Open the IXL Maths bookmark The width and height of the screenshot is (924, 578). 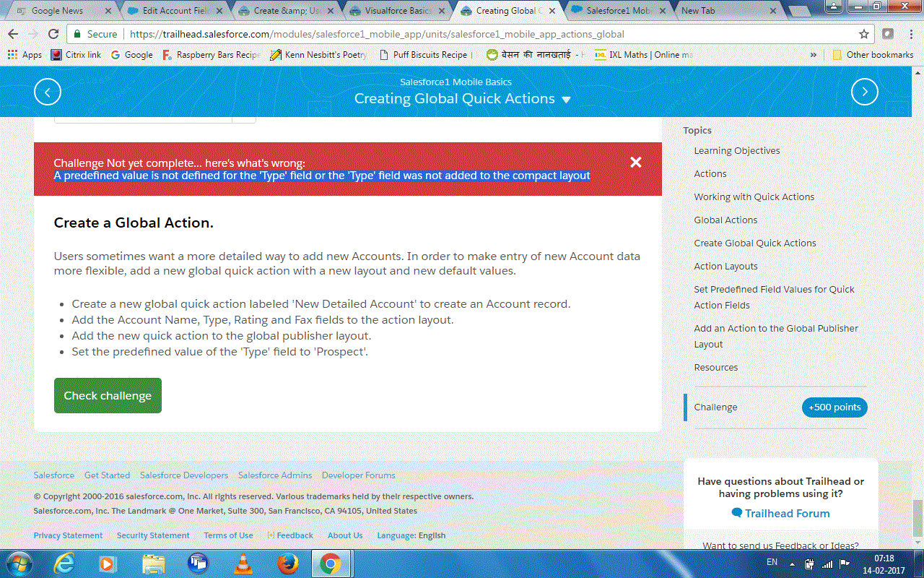[644, 55]
